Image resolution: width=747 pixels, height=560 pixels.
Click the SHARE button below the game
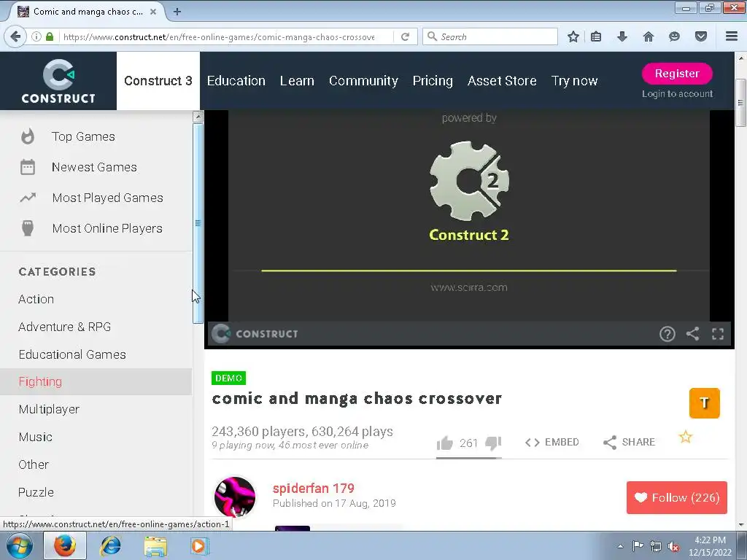tap(629, 443)
